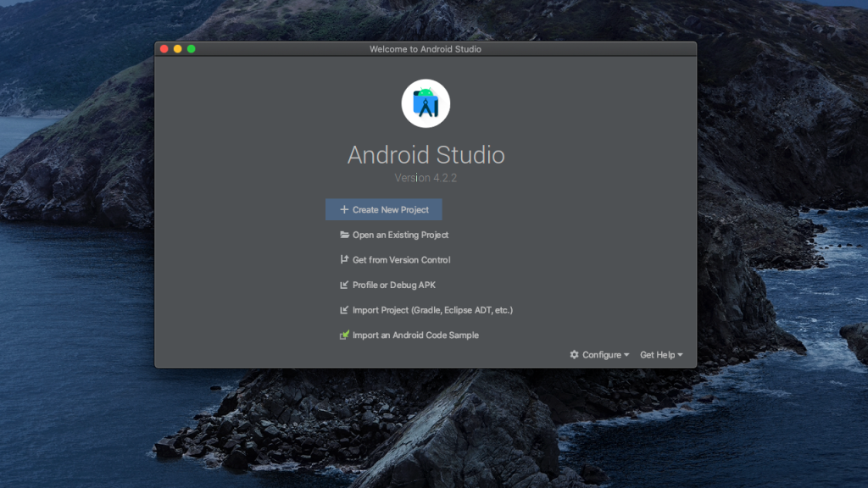This screenshot has width=868, height=488.
Task: Minimize the window using yellow button
Action: coord(178,48)
